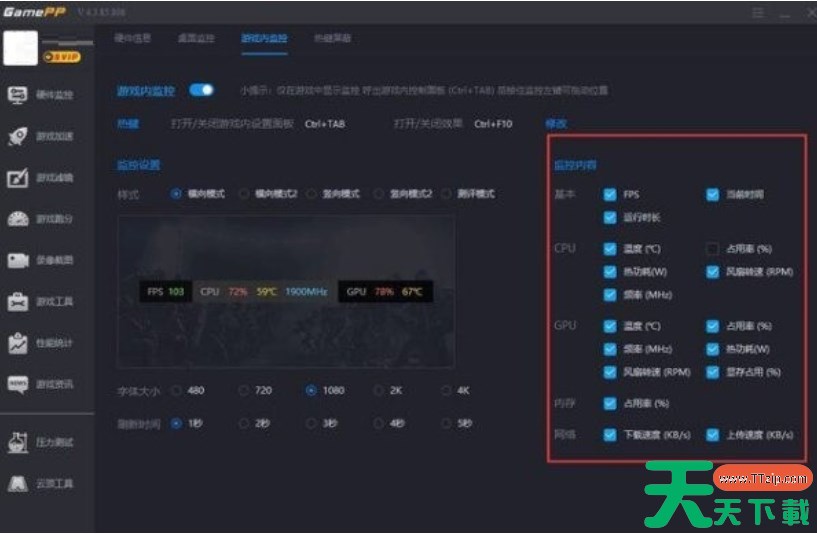817x534 pixels.
Task: Open game benchmark via the speedometer icon
Action: 17,219
